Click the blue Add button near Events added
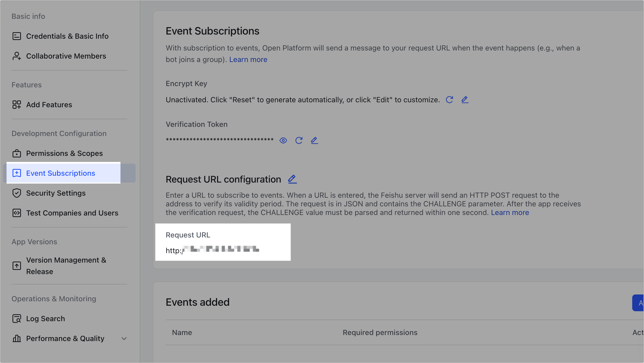 (639, 303)
